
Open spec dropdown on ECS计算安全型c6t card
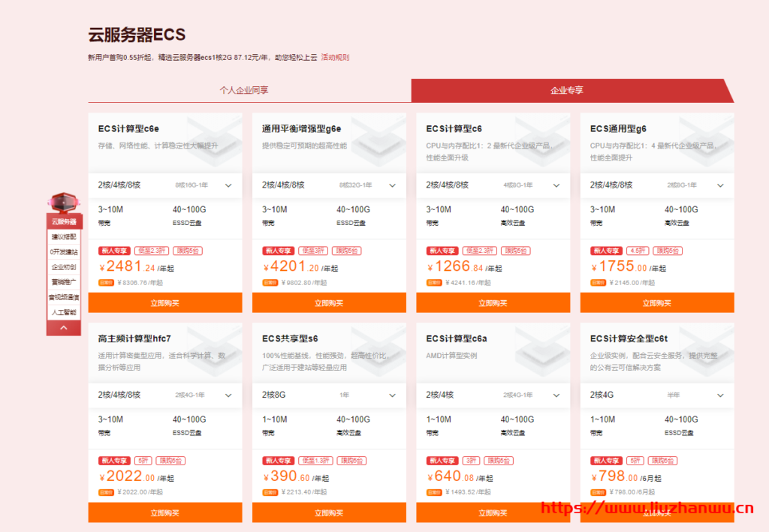[x=720, y=395]
